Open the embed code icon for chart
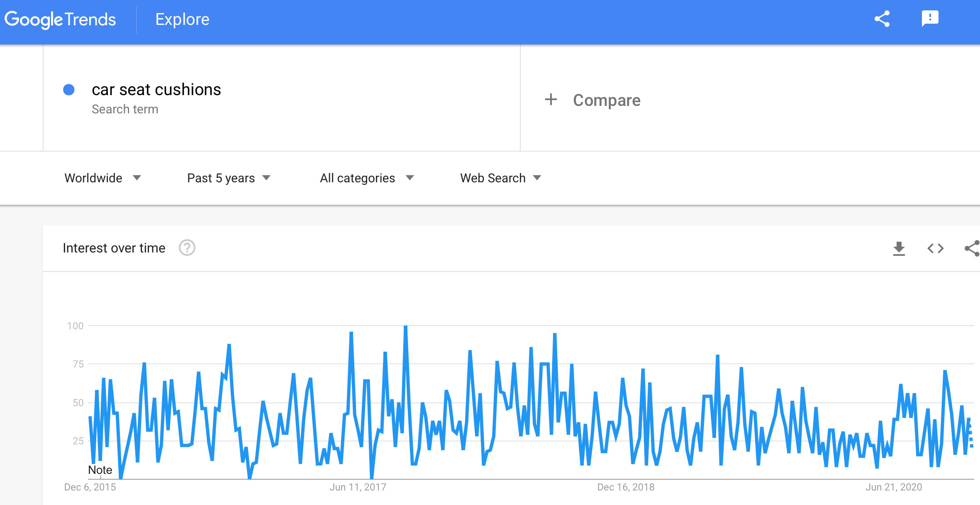 pyautogui.click(x=936, y=248)
